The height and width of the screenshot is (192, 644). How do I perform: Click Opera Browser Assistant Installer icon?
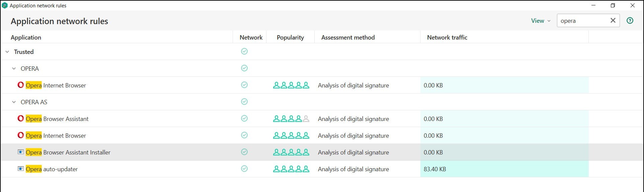(x=21, y=152)
